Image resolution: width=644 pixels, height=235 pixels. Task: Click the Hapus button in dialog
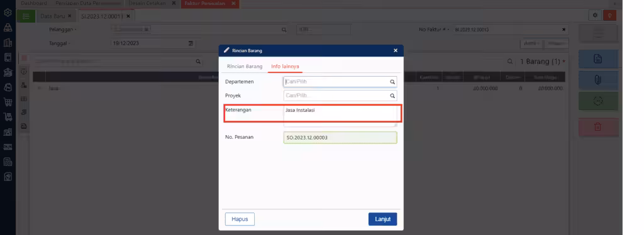point(240,219)
